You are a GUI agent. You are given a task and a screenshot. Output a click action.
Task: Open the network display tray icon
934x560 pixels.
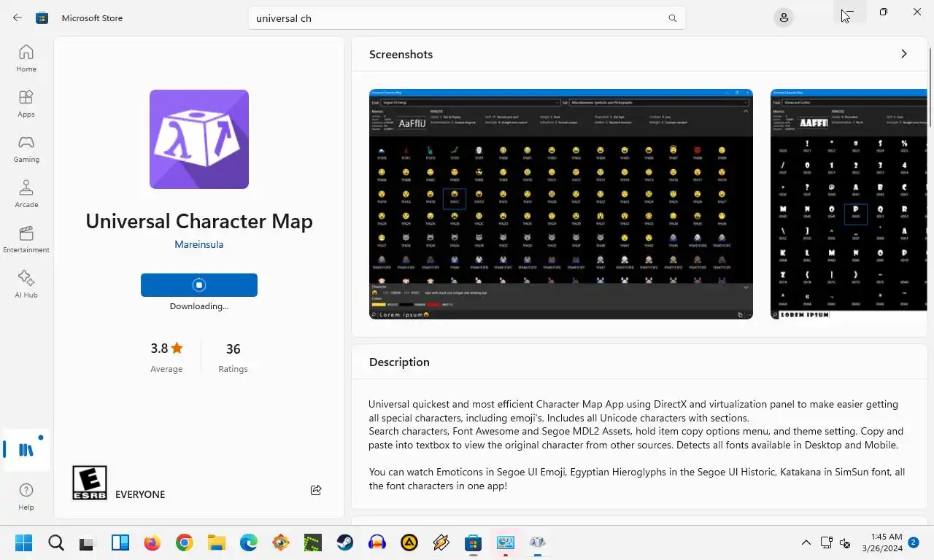[826, 542]
